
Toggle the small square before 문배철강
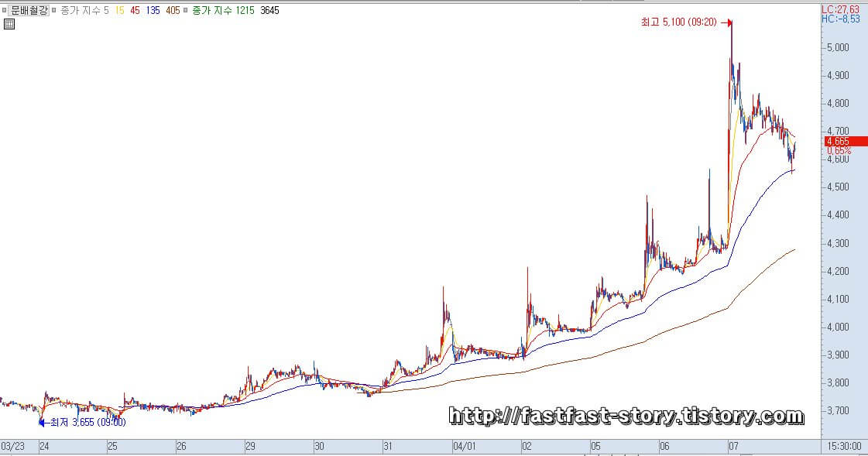pos(5,10)
